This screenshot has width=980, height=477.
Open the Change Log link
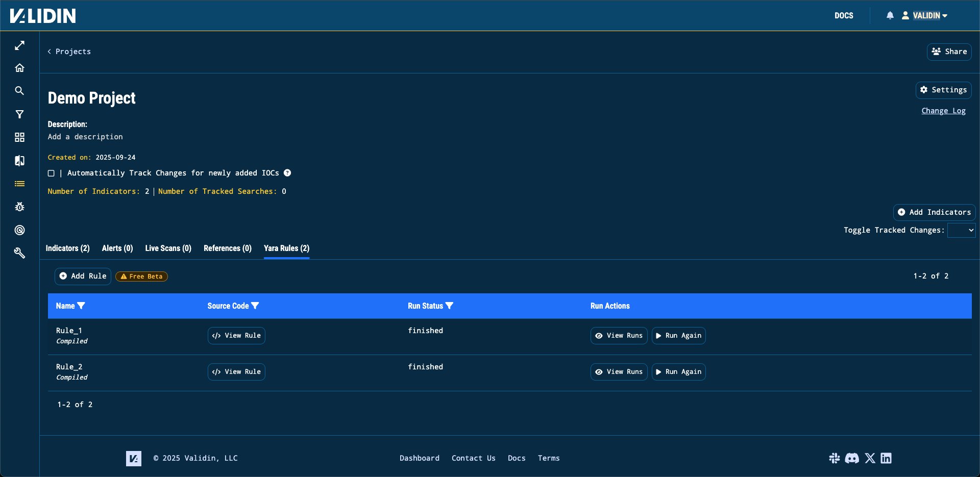pyautogui.click(x=943, y=110)
